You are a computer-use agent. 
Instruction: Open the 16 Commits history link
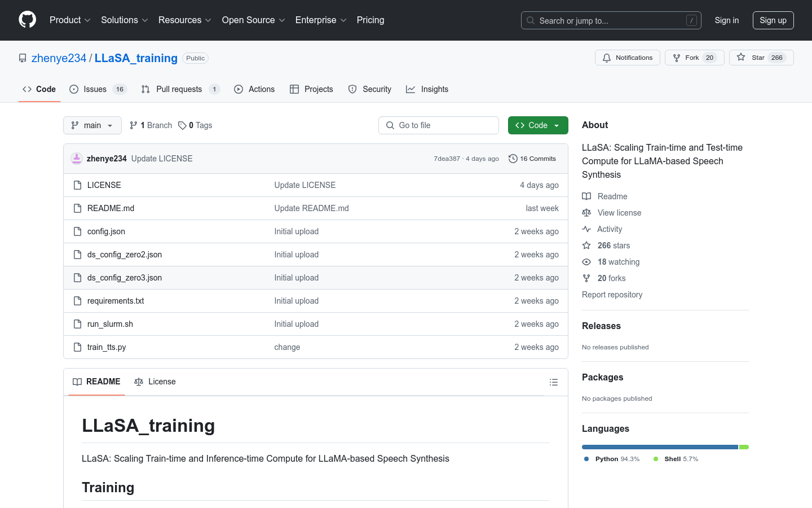pos(532,159)
